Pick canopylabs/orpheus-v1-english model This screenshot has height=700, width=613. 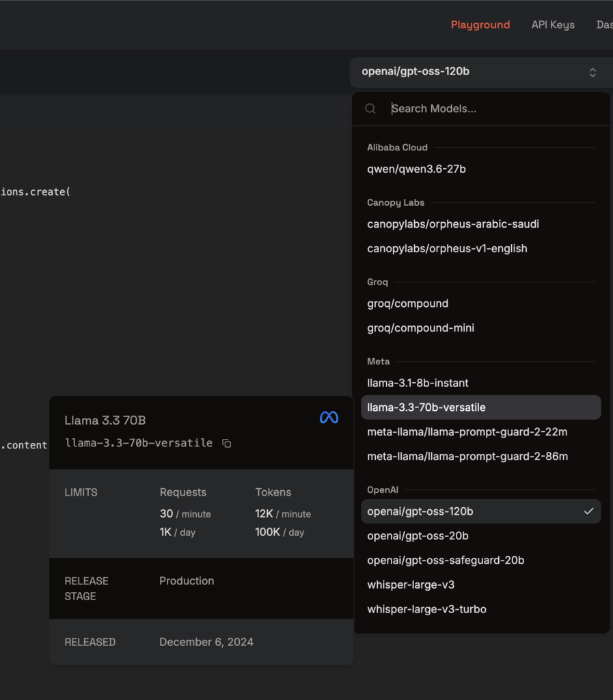[481, 249]
